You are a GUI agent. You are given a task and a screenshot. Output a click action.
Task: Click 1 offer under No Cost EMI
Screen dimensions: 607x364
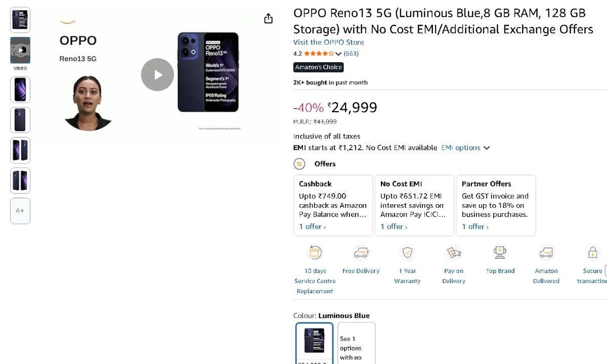(x=394, y=226)
